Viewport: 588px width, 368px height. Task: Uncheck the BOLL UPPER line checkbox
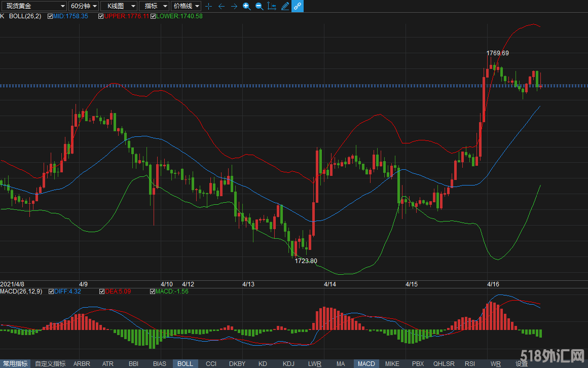(101, 16)
